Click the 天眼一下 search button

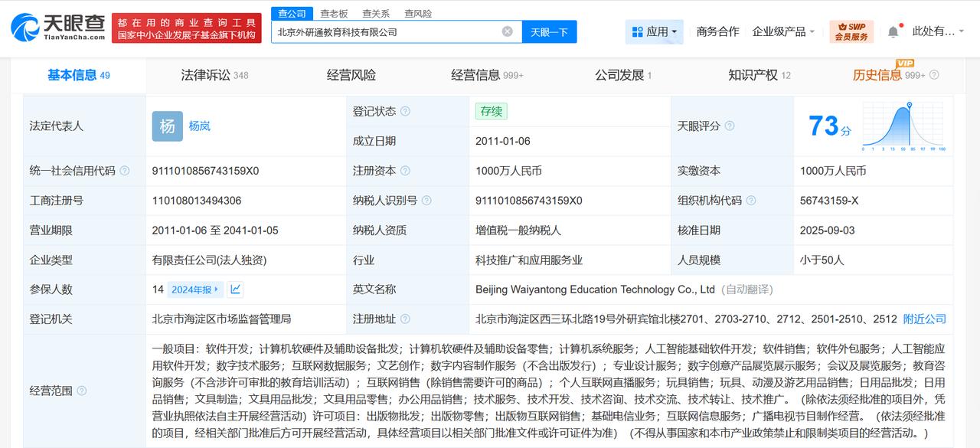[x=549, y=32]
